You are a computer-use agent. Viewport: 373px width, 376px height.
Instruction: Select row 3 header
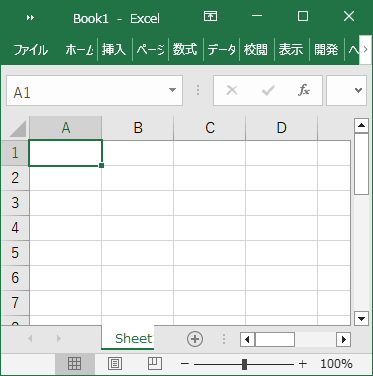15,203
